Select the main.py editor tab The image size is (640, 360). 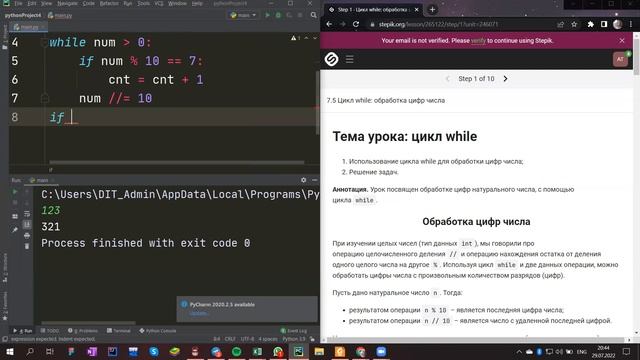tap(29, 27)
